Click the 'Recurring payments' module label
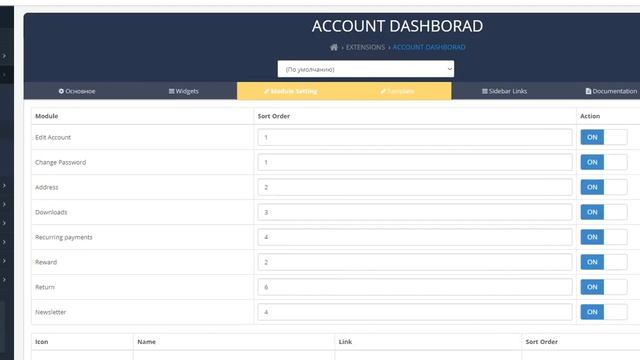 point(64,237)
